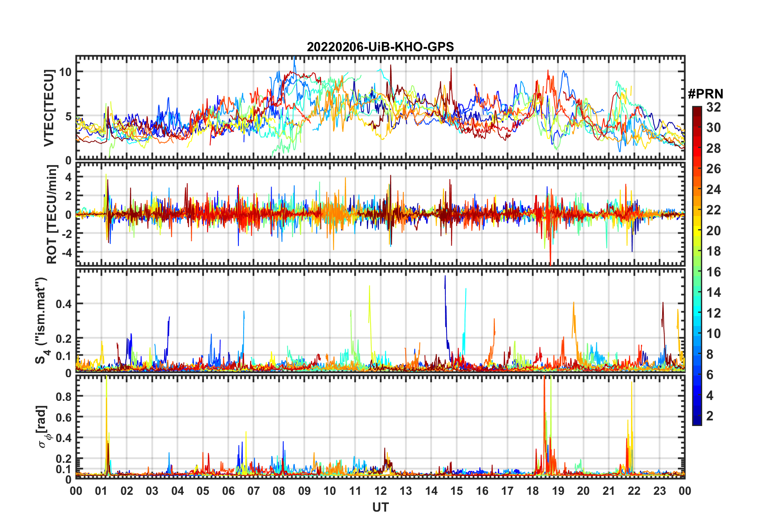Click the #PRN colorbar title
The image size is (761, 532).
705,94
